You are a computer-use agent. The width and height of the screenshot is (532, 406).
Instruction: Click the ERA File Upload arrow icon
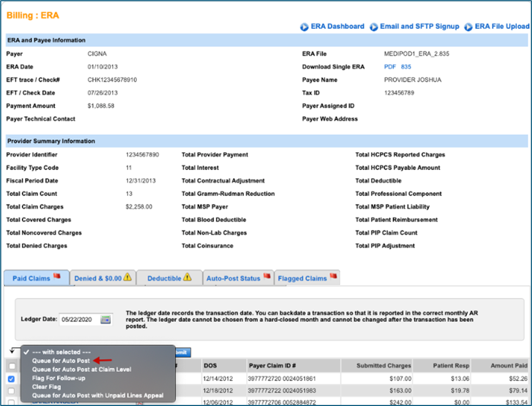tap(468, 27)
